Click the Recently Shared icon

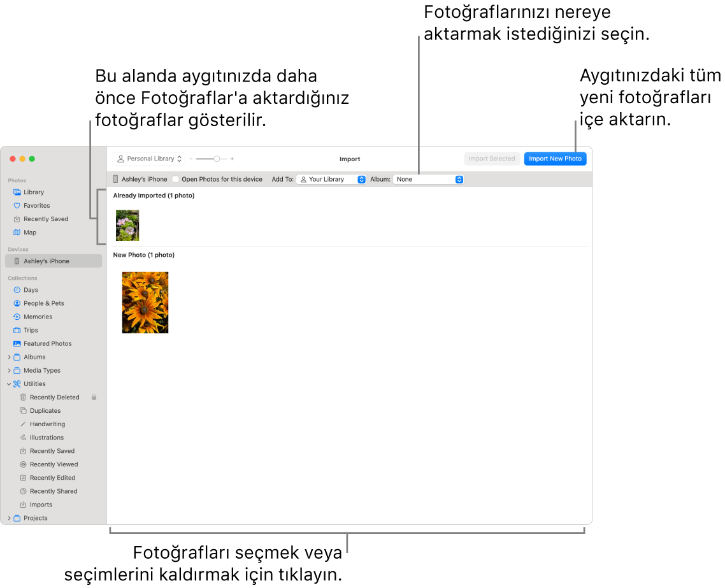pyautogui.click(x=23, y=491)
